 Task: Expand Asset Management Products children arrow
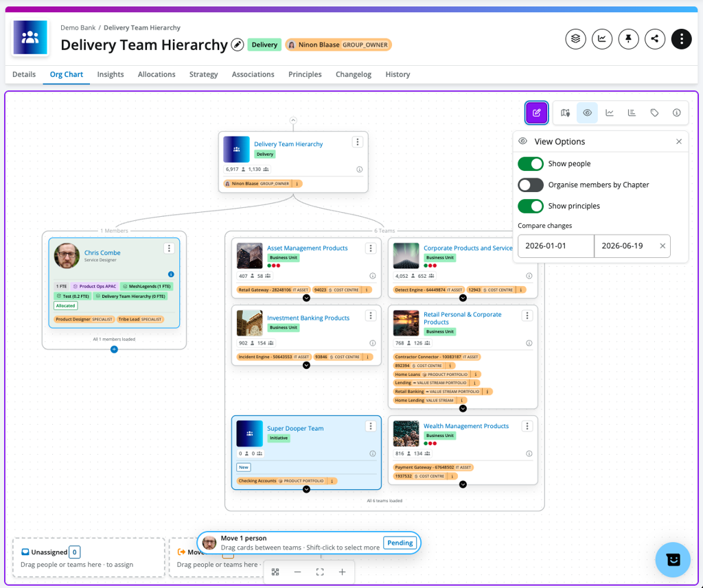click(x=306, y=298)
